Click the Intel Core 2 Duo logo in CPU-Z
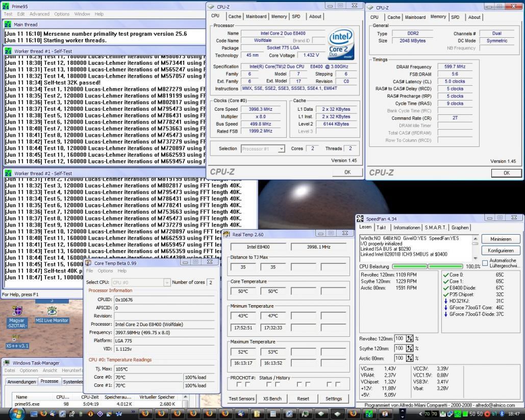 [x=341, y=44]
